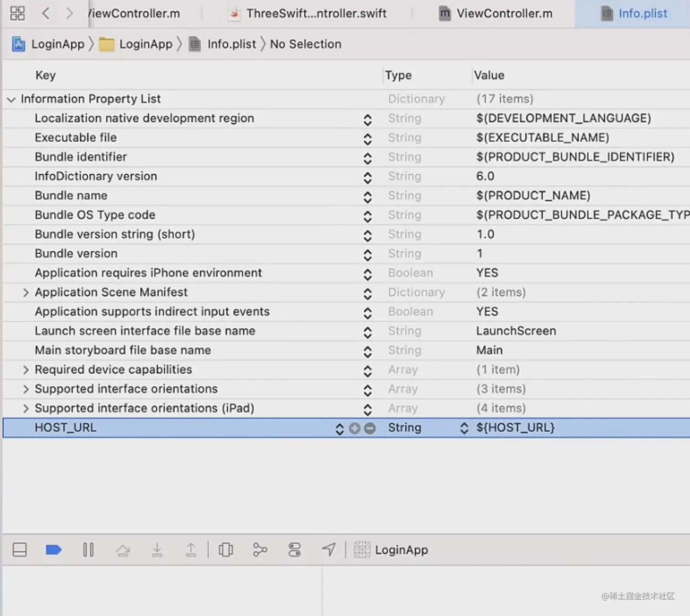Switch to ThreeSwift...ntroller.swift tab
The image size is (690, 616).
coord(308,14)
